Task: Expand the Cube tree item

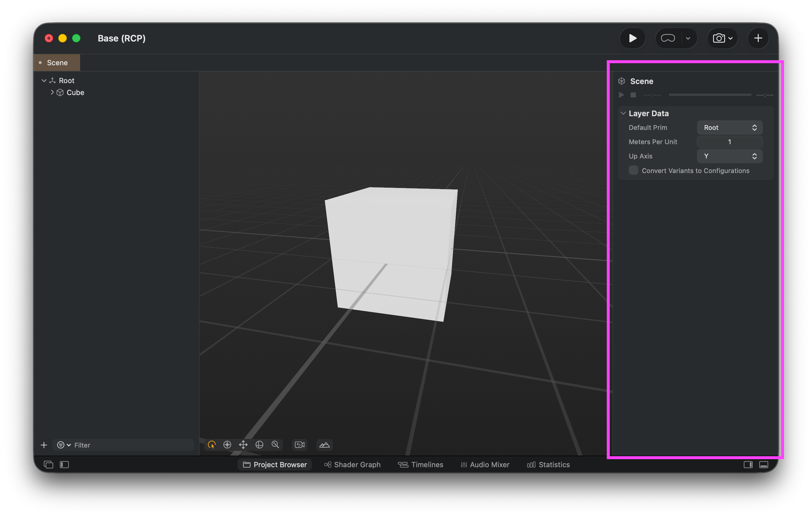Action: click(52, 93)
